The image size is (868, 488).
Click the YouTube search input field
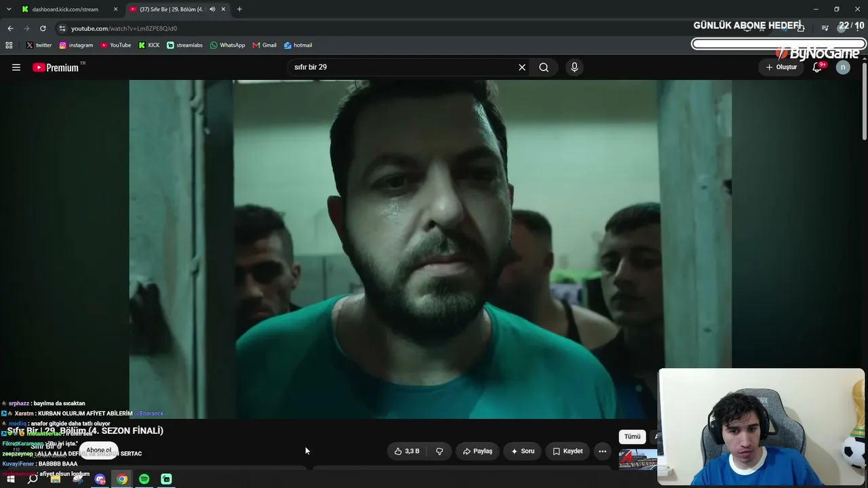coord(403,67)
